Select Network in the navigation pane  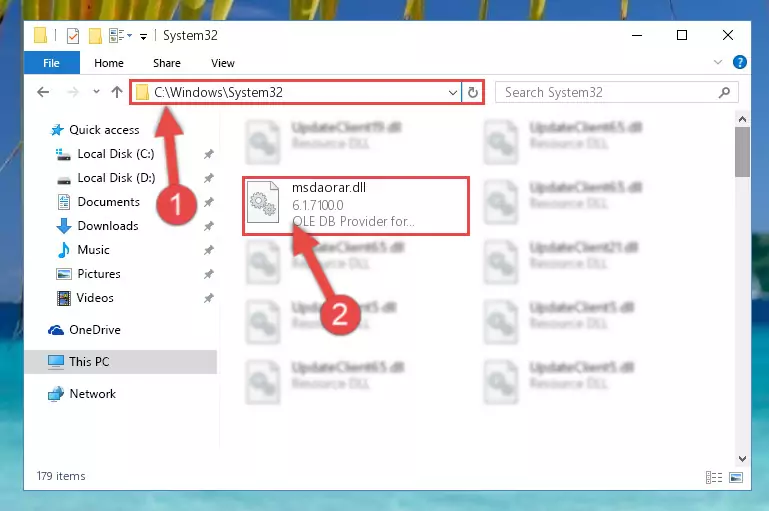[82, 394]
